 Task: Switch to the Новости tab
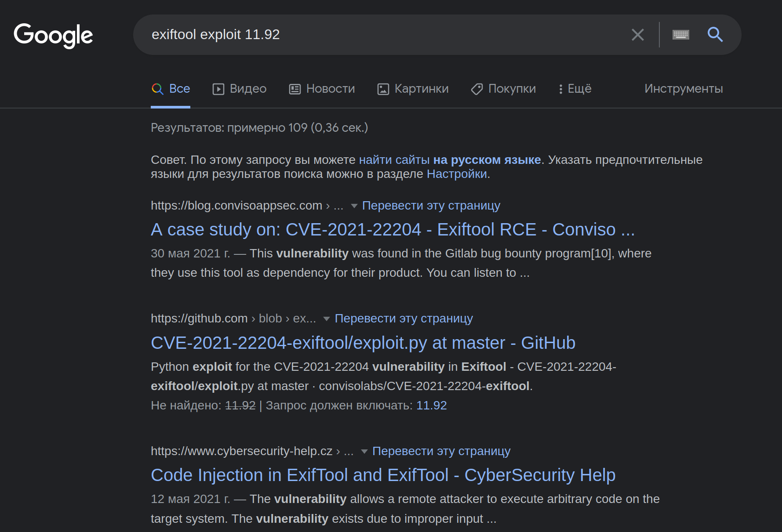click(322, 89)
